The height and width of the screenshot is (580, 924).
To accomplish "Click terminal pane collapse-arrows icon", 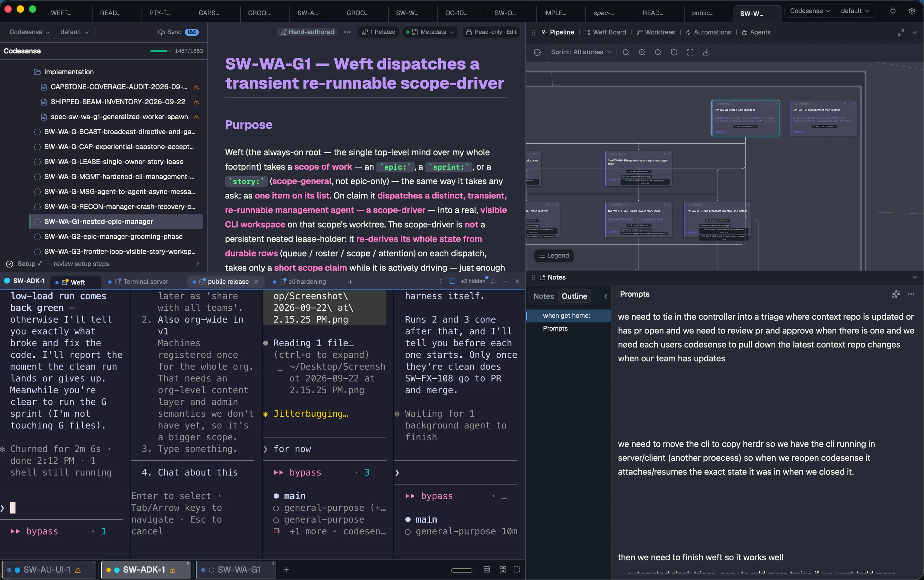I will click(x=494, y=282).
